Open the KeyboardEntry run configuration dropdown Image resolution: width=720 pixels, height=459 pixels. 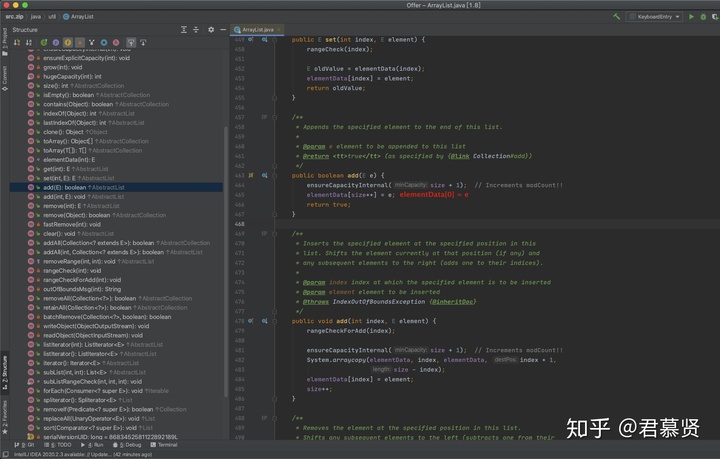click(654, 17)
